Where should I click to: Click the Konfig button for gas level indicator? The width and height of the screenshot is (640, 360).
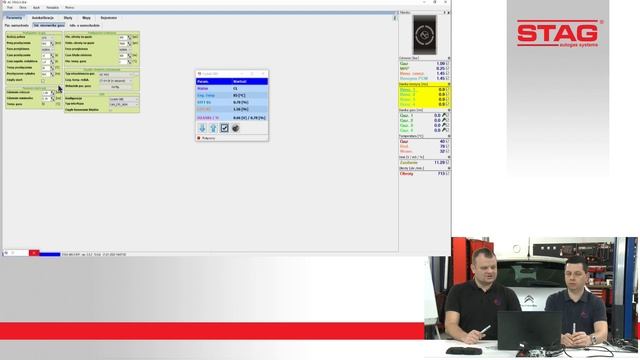(116, 87)
